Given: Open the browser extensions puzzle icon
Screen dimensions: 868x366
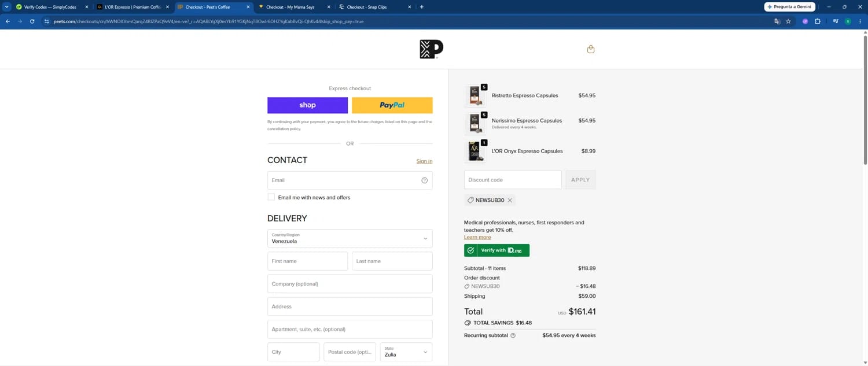Looking at the screenshot, I should [x=818, y=21].
